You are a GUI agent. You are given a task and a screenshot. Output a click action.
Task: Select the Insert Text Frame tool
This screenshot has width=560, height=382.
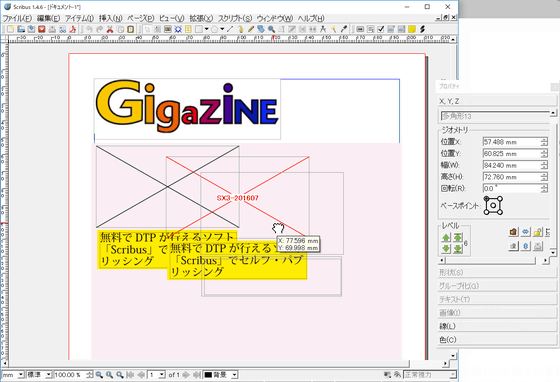click(157, 29)
